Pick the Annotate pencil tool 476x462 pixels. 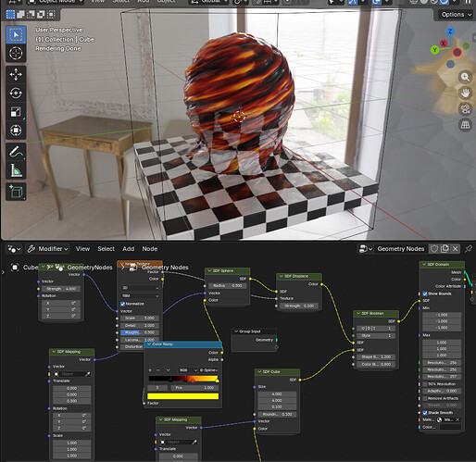(x=16, y=152)
